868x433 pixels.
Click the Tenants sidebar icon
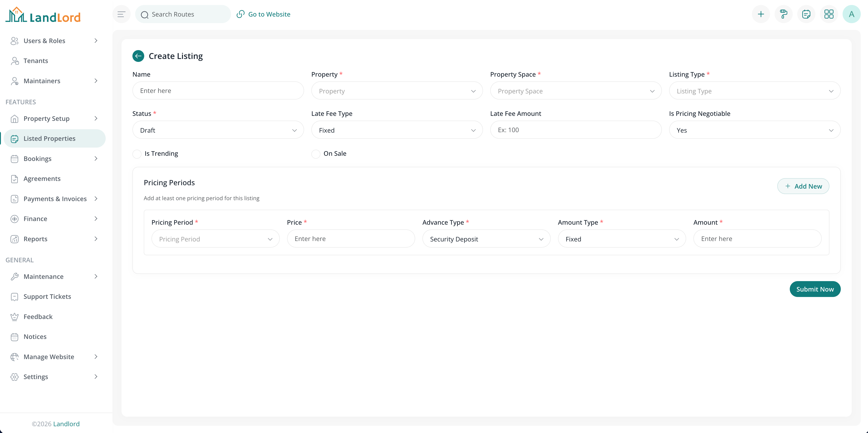click(x=15, y=61)
